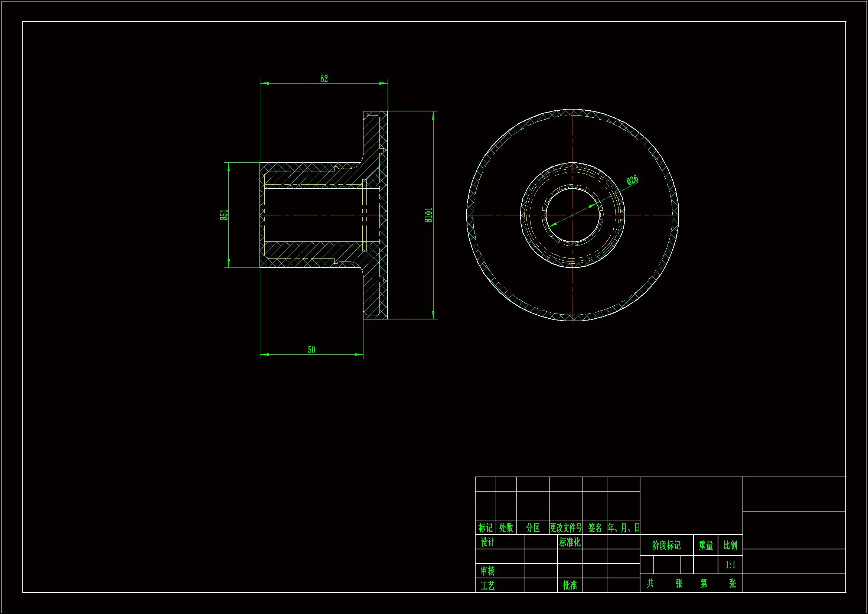The image size is (868, 614).
Task: Select the 50 dimension label
Action: pos(311,350)
